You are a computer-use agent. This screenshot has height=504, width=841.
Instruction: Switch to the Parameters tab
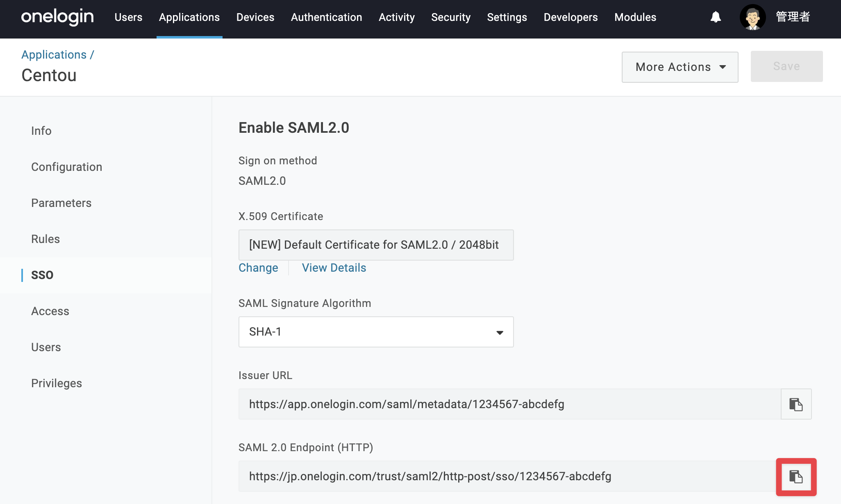61,203
